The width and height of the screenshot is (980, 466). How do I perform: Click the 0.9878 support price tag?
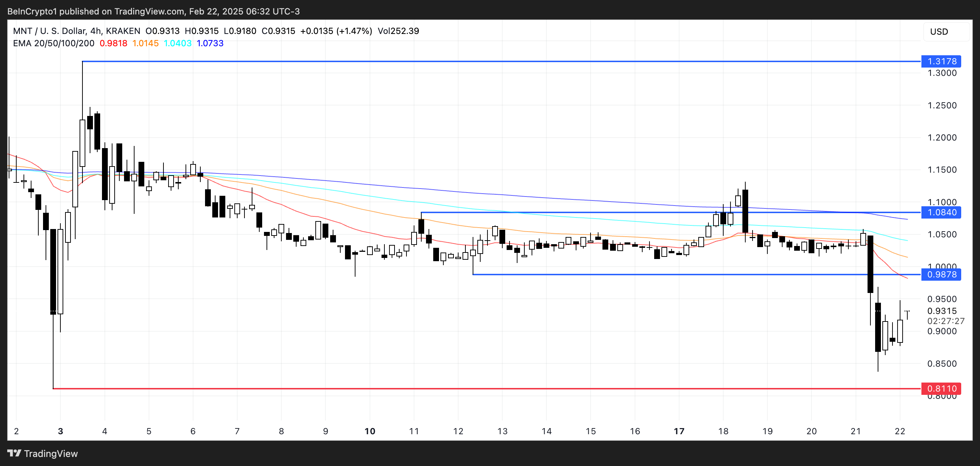pos(941,275)
